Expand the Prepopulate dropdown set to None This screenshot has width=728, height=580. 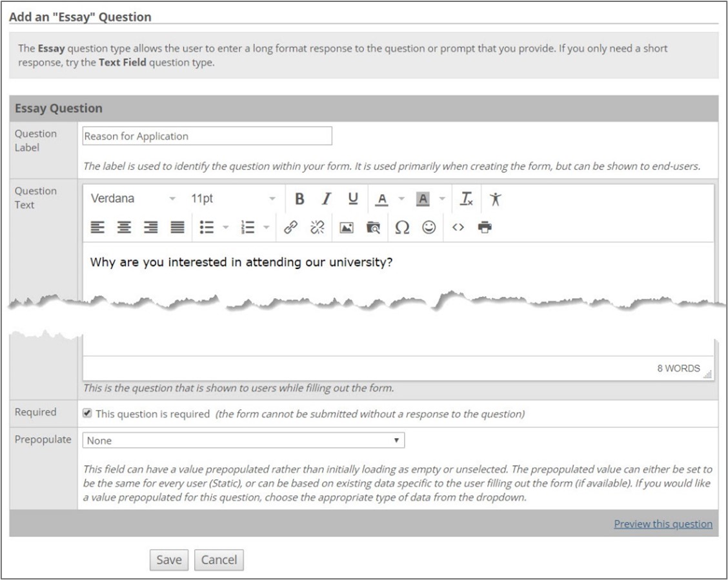(x=243, y=441)
